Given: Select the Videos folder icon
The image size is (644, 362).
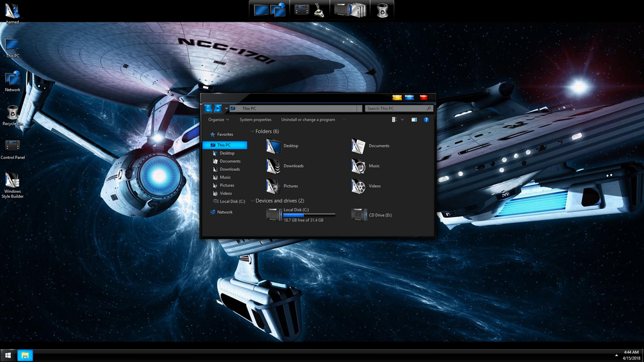Looking at the screenshot, I should 358,186.
